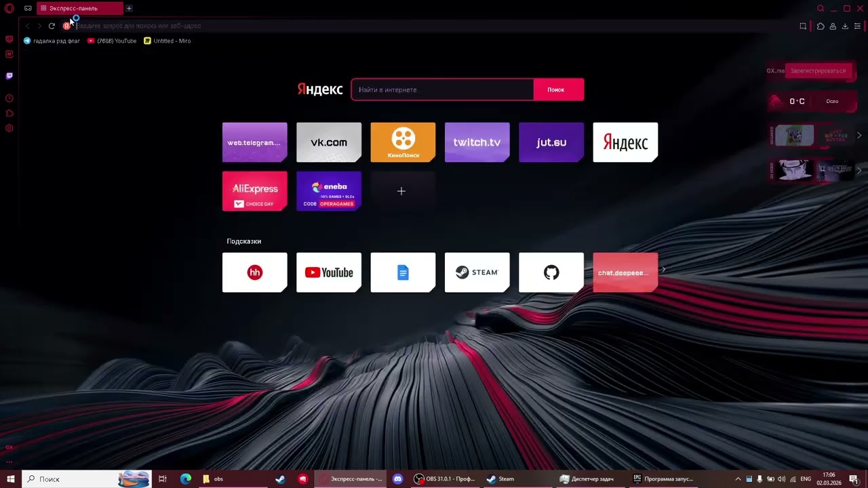Reload the page
Viewport: 868px width, 488px height.
point(52,26)
